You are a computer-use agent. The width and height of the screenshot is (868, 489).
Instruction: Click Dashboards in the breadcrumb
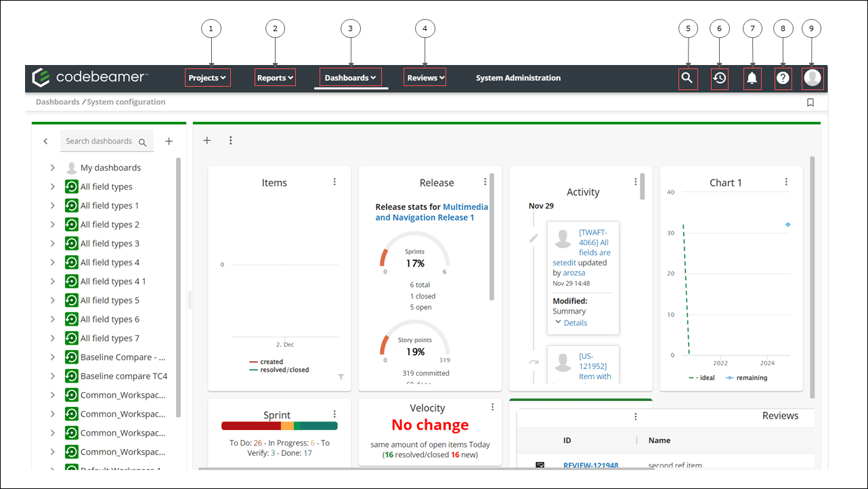58,102
